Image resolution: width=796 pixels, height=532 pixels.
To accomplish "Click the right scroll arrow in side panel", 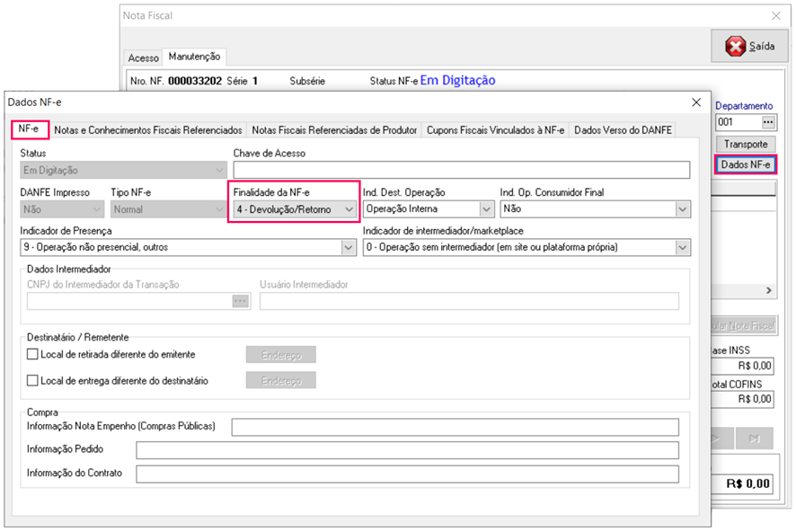I will (768, 291).
